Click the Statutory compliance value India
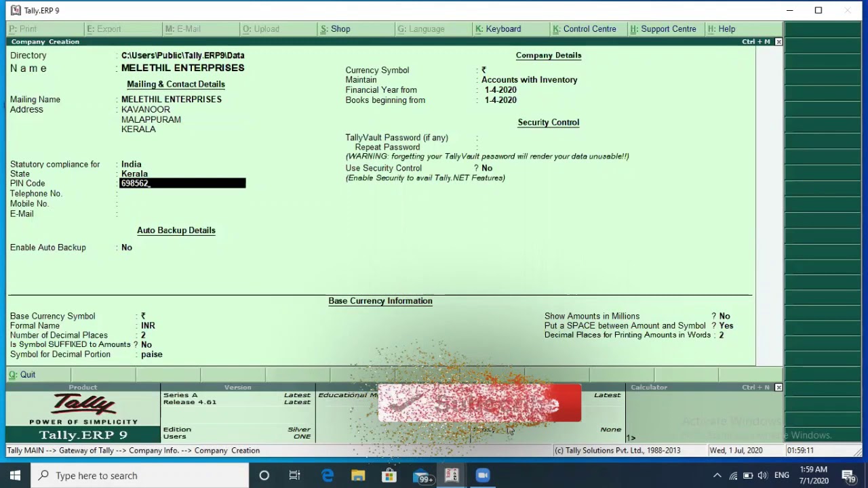868x488 pixels. click(x=131, y=165)
